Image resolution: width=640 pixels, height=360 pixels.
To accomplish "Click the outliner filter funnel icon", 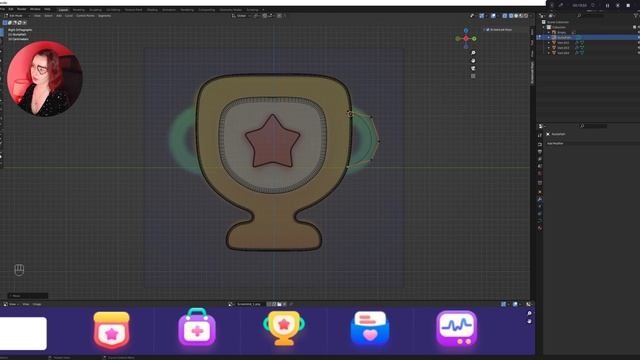I will tap(636, 16).
